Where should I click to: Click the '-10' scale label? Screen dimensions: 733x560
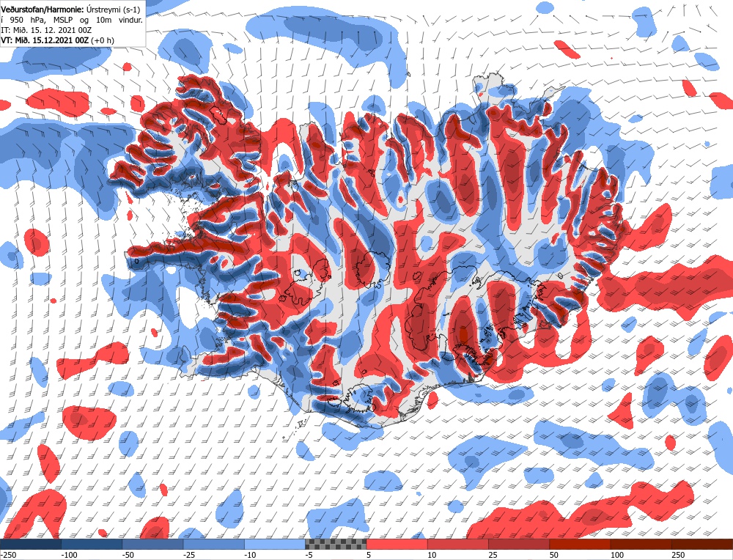click(250, 555)
